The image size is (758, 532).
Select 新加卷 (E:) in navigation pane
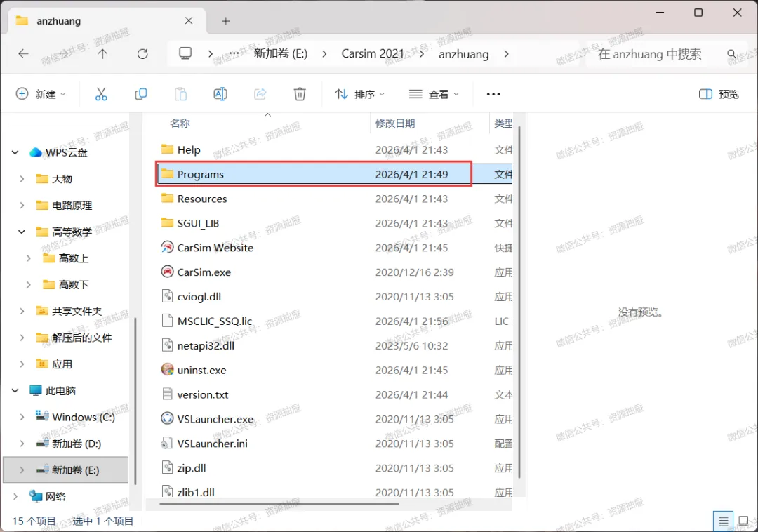(x=66, y=470)
